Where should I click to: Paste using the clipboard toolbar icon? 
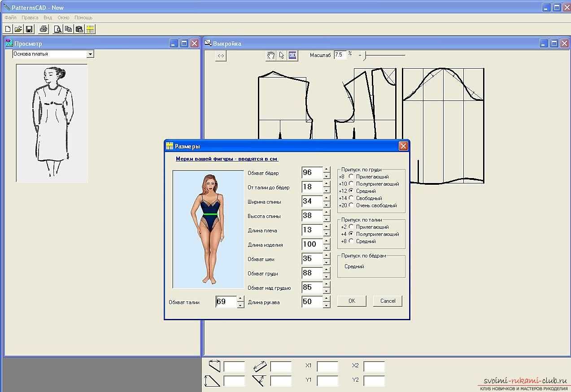(79, 29)
